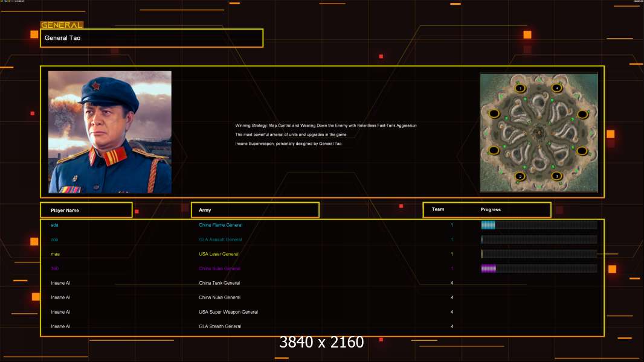Click team number in China Flame General row
This screenshot has height=362, width=644.
tap(452, 225)
